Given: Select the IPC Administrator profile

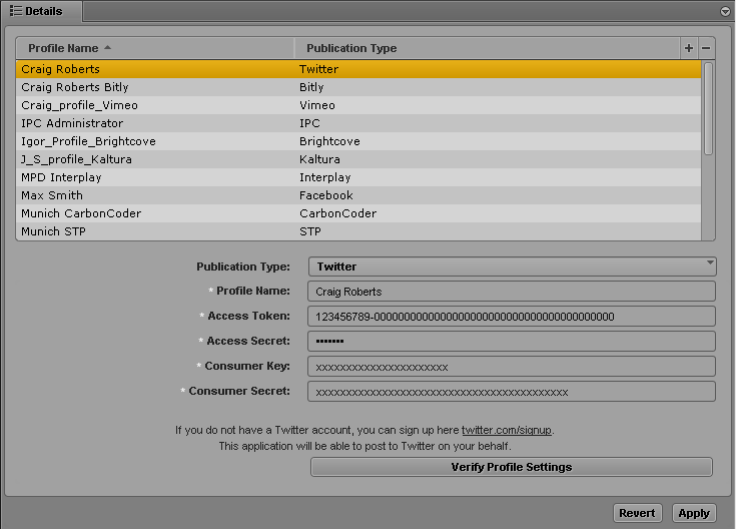Looking at the screenshot, I should coord(359,123).
